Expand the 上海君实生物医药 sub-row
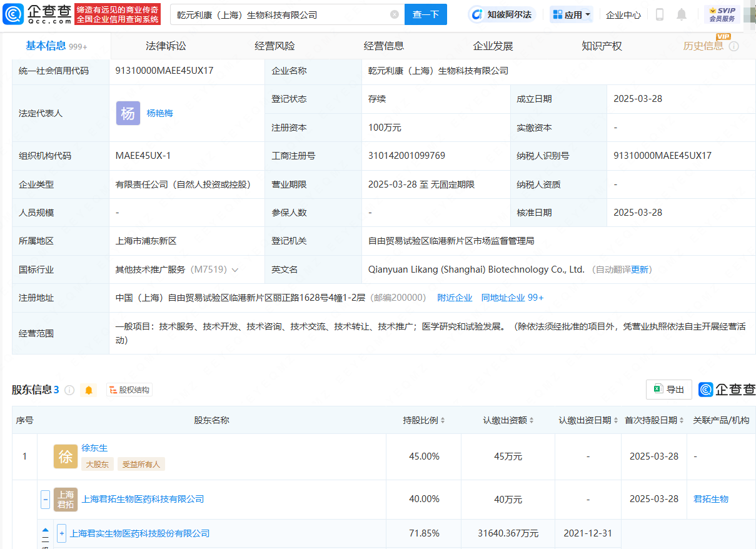The height and width of the screenshot is (549, 756). pyautogui.click(x=61, y=533)
